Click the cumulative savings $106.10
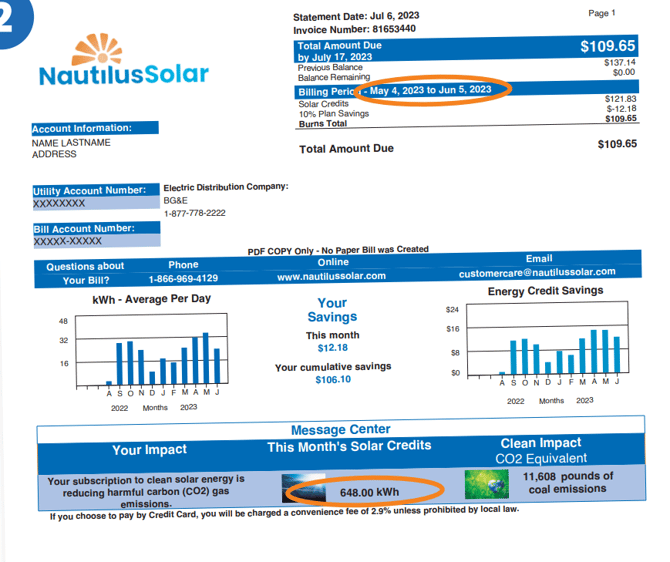 [x=333, y=380]
